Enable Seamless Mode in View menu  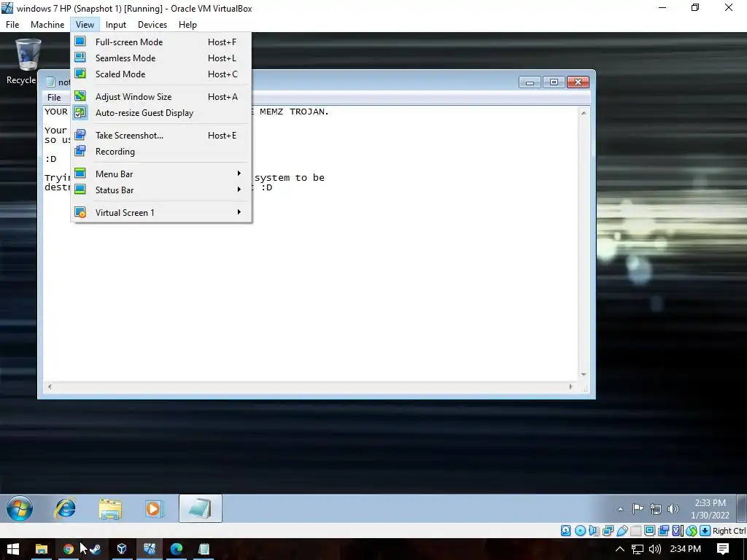tap(161, 58)
